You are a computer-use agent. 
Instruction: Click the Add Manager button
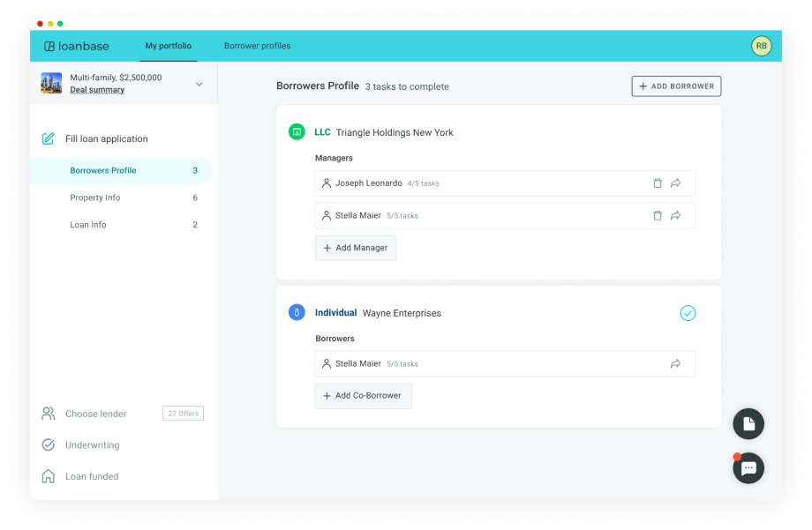pos(356,248)
